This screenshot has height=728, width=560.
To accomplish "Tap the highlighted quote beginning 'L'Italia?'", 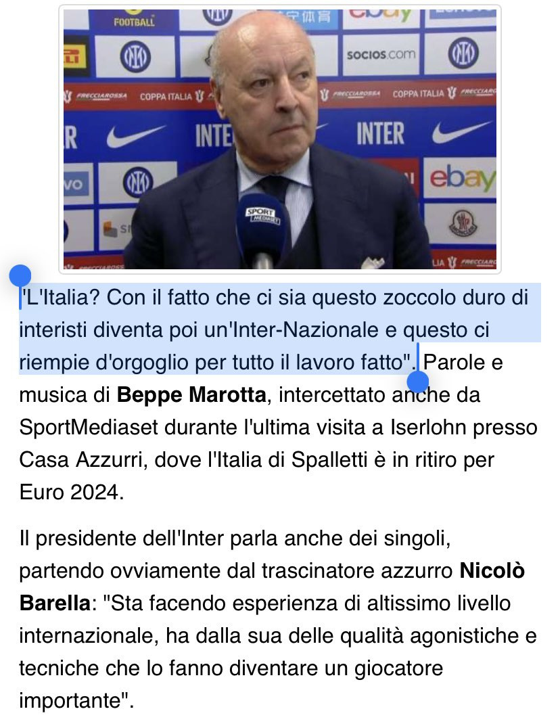I will [274, 329].
